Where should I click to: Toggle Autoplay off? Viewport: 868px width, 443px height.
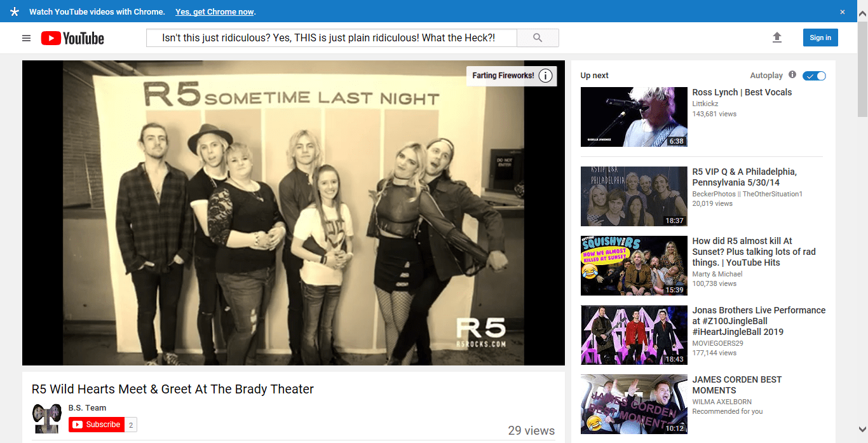814,75
